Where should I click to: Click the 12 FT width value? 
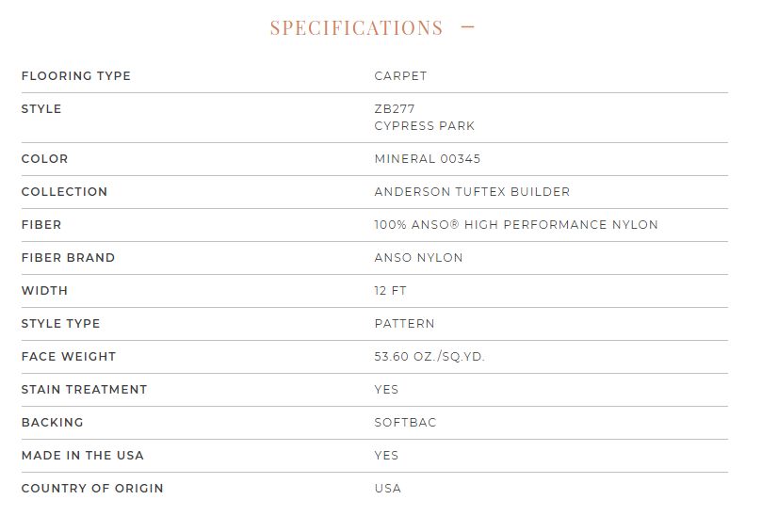pyautogui.click(x=390, y=291)
